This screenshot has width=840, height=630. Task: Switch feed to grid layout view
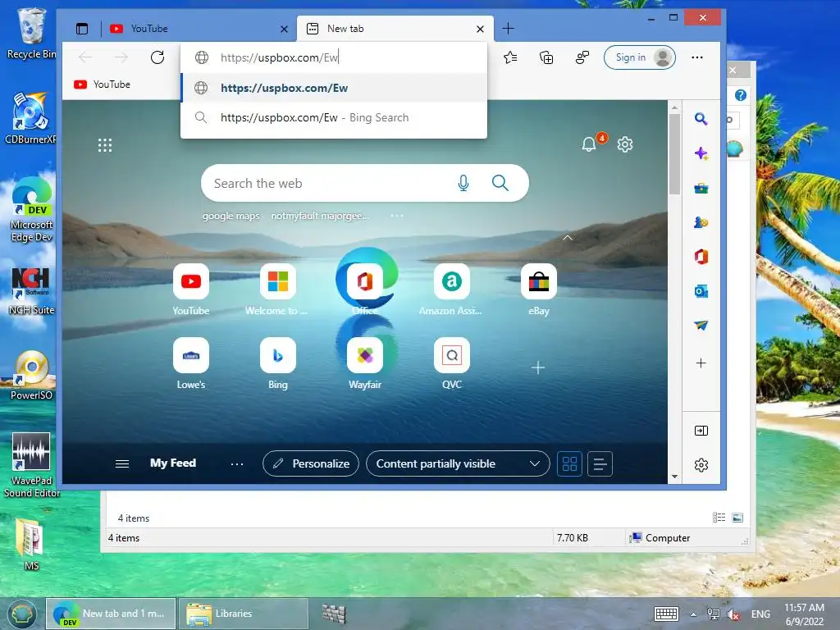pyautogui.click(x=569, y=464)
